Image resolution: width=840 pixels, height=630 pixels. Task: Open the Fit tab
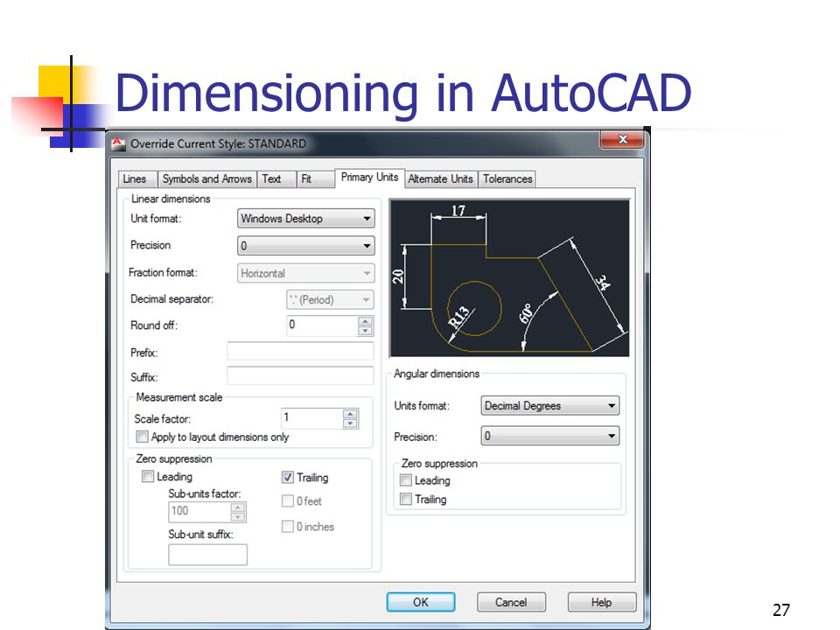[x=315, y=178]
